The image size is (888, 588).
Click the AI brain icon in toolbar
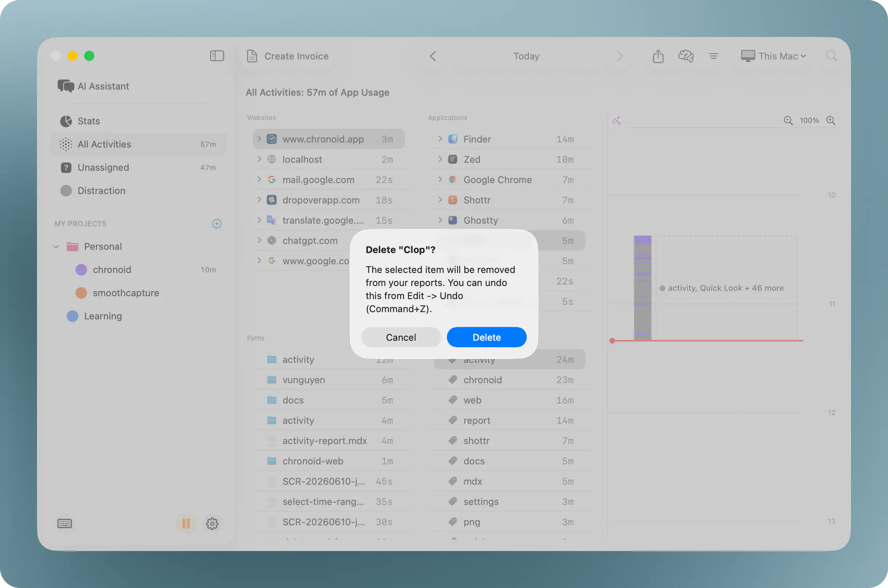686,56
